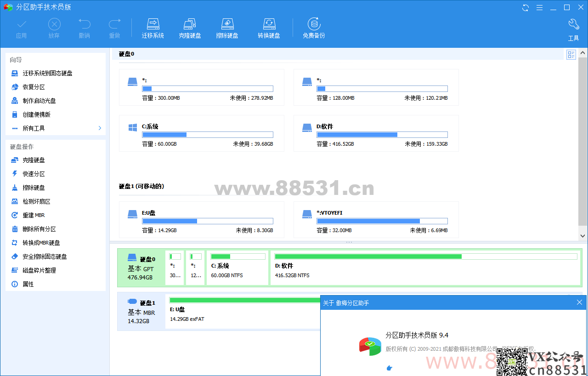Click 迁移系统到固态硬盘 wizard link
The height and width of the screenshot is (376, 588).
[x=47, y=73]
